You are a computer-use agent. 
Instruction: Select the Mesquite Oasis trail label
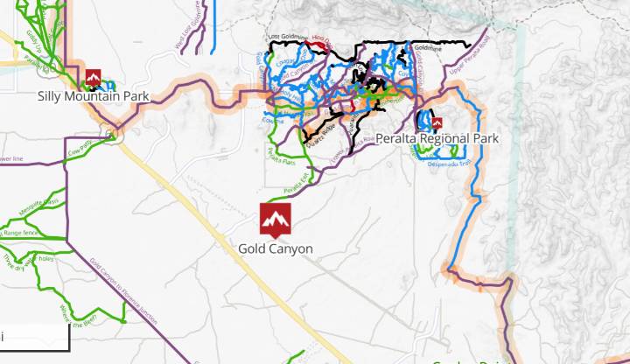click(38, 207)
